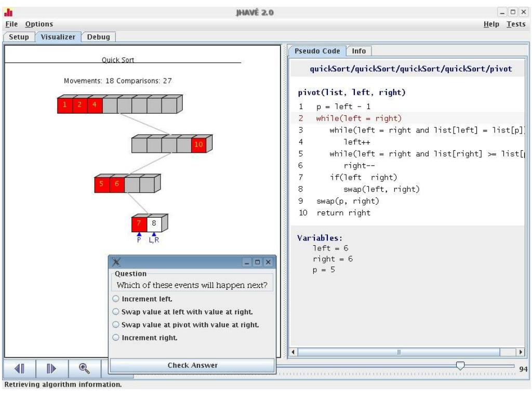The width and height of the screenshot is (532, 399).
Task: Step forward in the animation
Action: coord(52,368)
